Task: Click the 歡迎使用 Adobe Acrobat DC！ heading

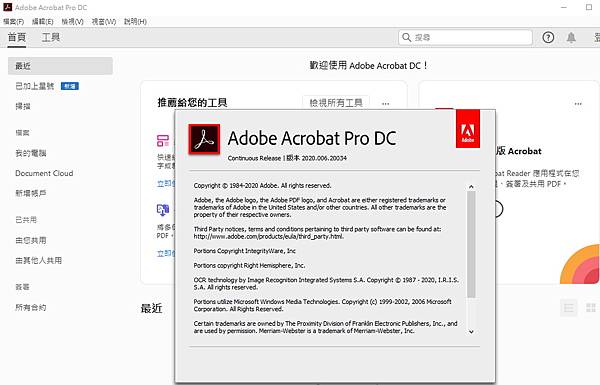Action: pyautogui.click(x=368, y=65)
